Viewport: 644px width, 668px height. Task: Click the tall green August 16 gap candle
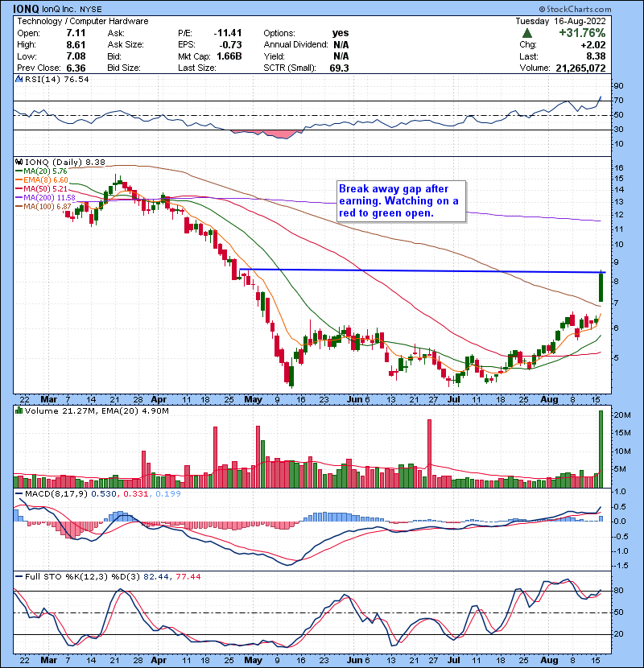[x=601, y=287]
